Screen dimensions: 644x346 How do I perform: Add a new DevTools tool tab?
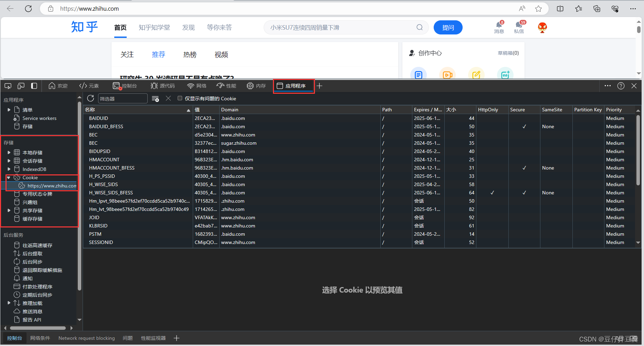coord(319,86)
